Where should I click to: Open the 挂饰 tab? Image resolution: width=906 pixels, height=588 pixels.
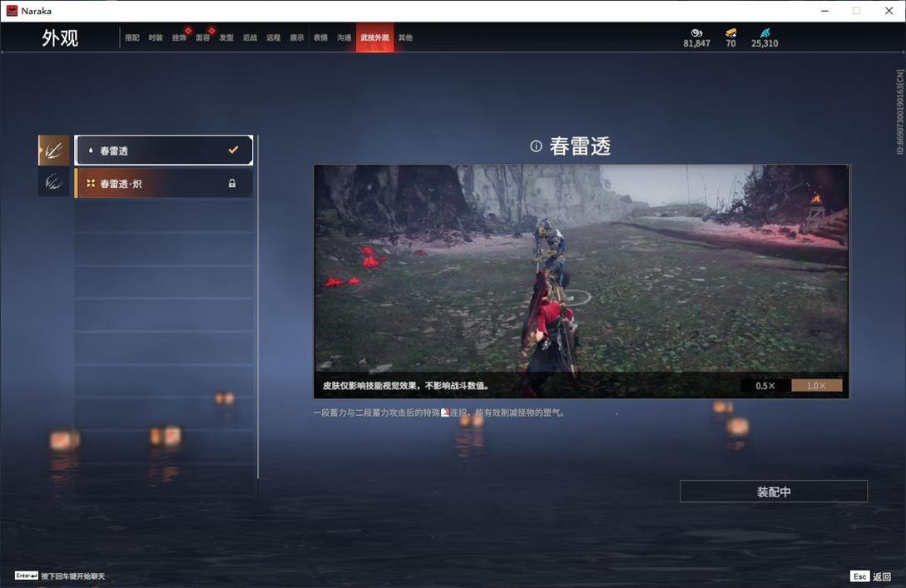[179, 37]
